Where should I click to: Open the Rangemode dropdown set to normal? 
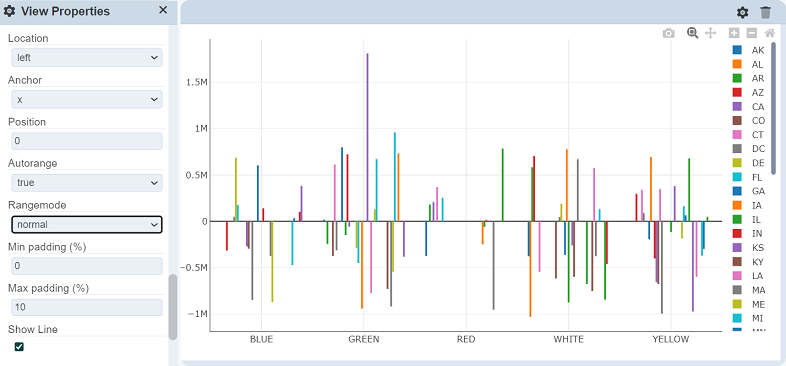[87, 225]
